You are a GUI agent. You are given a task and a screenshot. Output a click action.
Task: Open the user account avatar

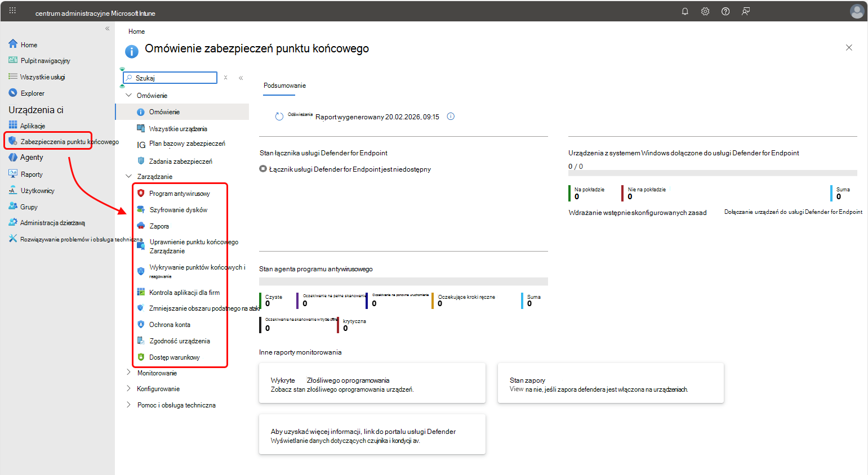coord(857,11)
